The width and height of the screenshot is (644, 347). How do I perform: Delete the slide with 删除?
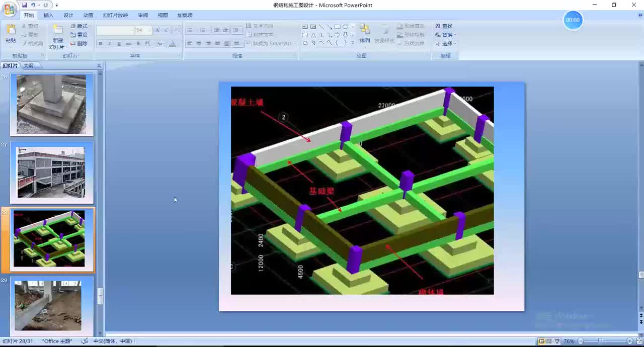79,43
